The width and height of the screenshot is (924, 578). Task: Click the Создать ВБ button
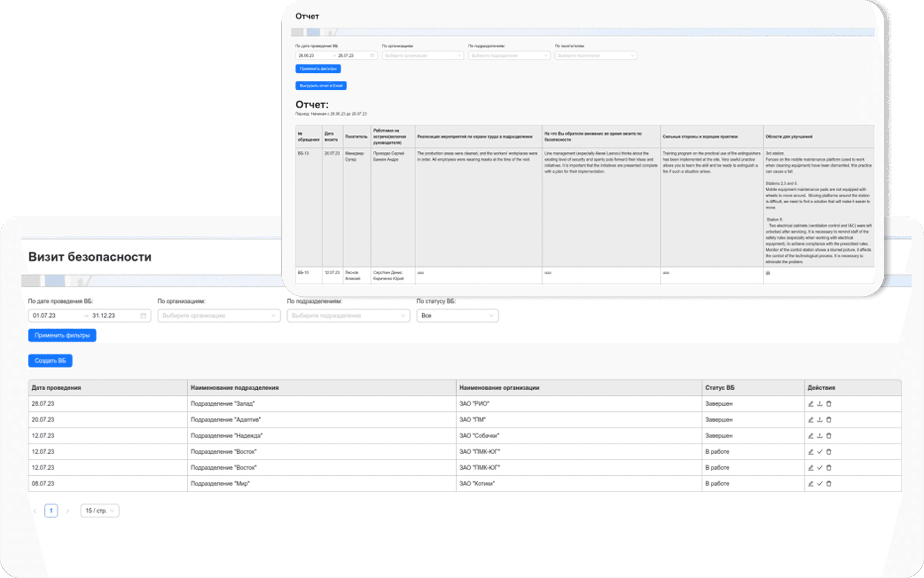tap(50, 361)
